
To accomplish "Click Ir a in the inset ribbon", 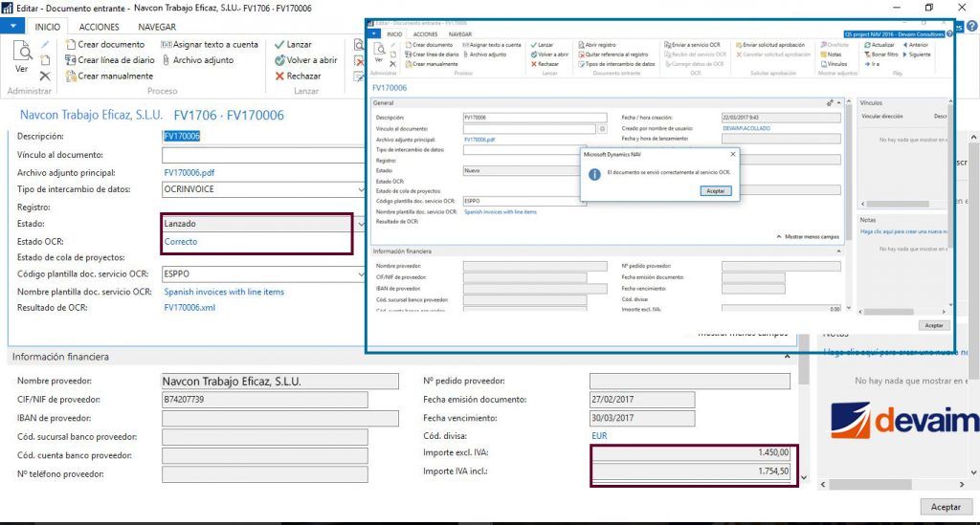I will (x=872, y=64).
